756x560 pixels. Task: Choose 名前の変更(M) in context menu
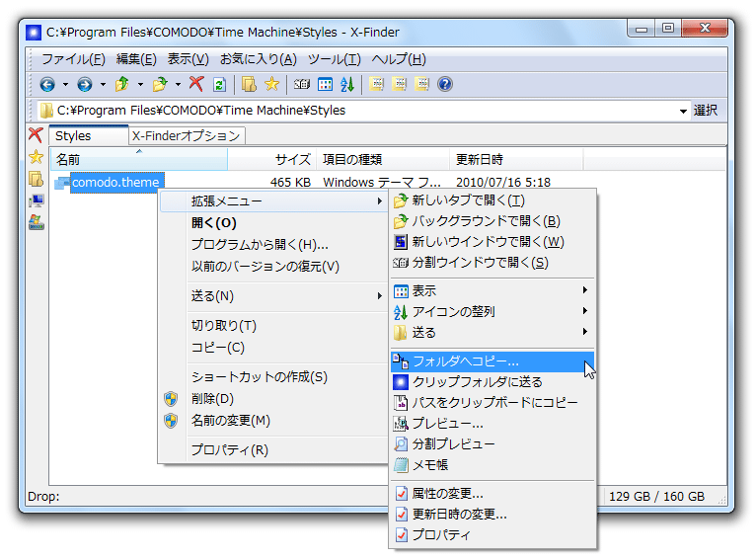273,420
